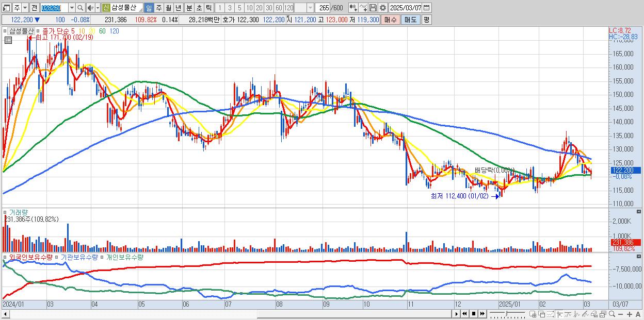Search stock with the magnifier icon
Image resolution: width=644 pixels, height=320 pixels.
[80, 8]
